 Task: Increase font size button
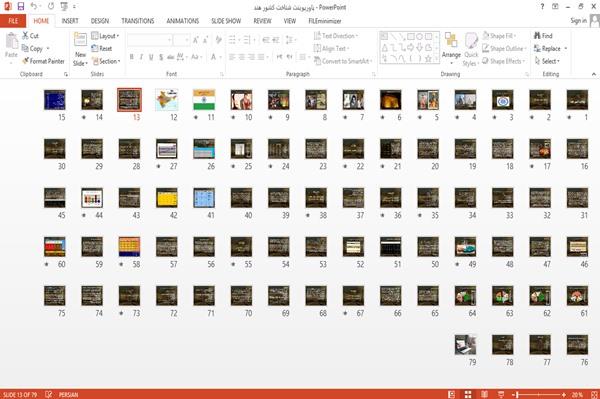(x=196, y=40)
